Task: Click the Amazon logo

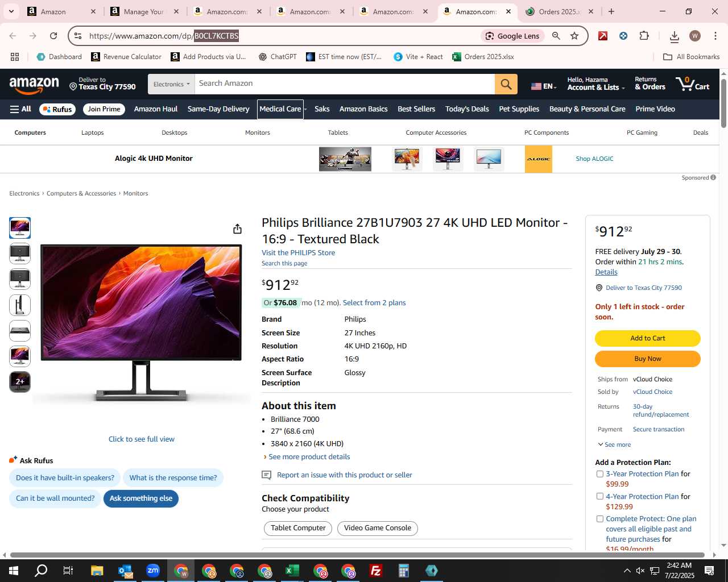Action: 34,85
